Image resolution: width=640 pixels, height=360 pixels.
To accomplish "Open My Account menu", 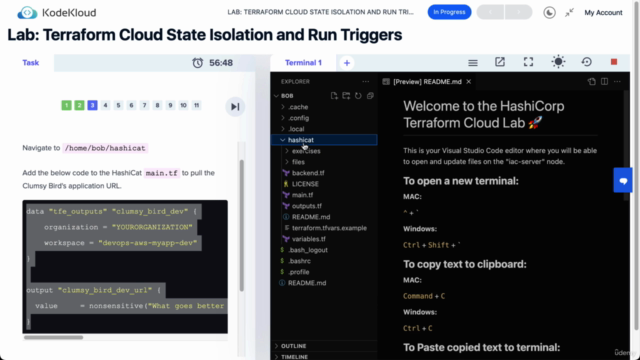I will [603, 13].
